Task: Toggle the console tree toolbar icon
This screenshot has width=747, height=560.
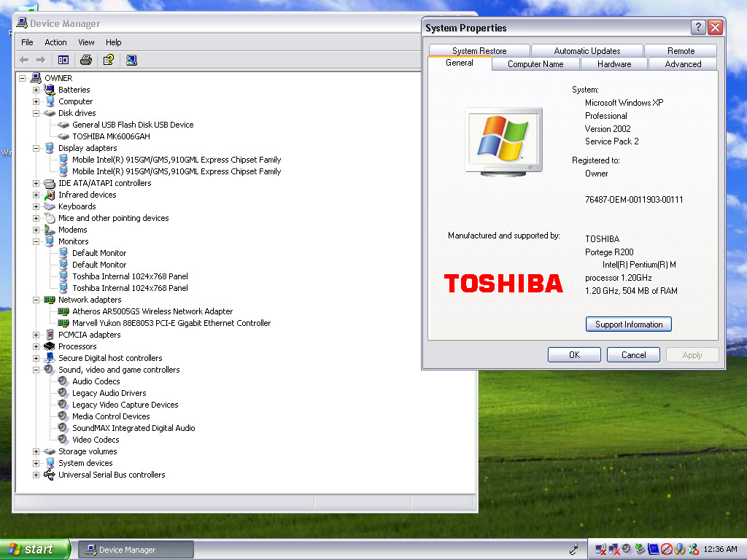Action: click(63, 60)
